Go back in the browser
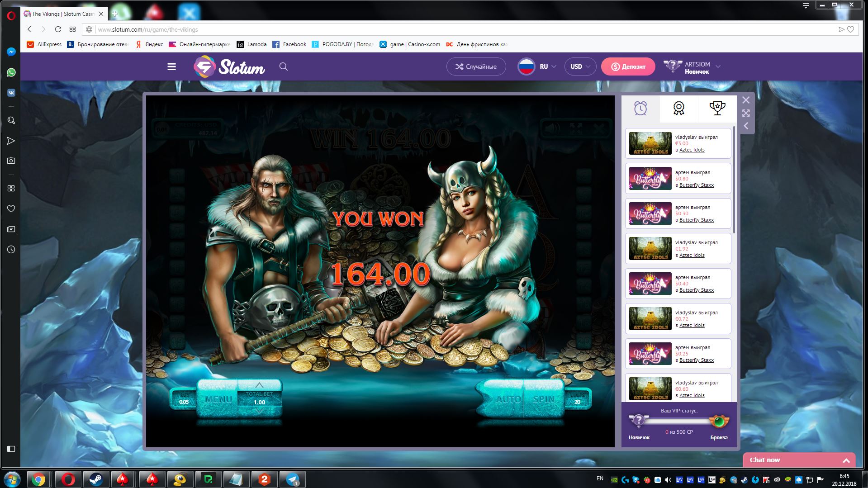868x488 pixels. click(x=29, y=29)
